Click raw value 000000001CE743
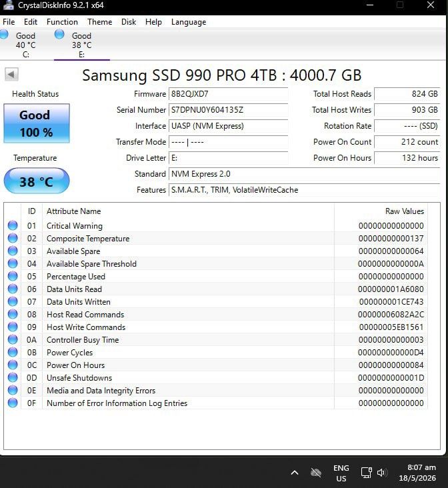 tap(391, 302)
